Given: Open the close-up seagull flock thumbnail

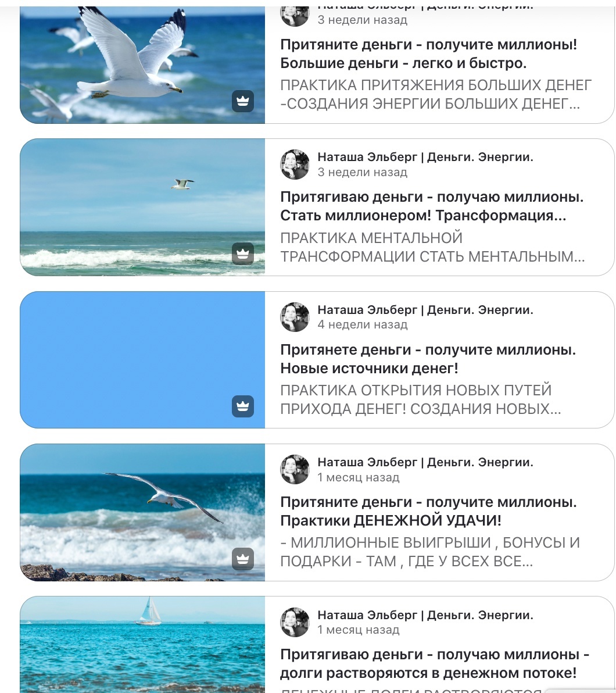Looking at the screenshot, I should point(142,65).
